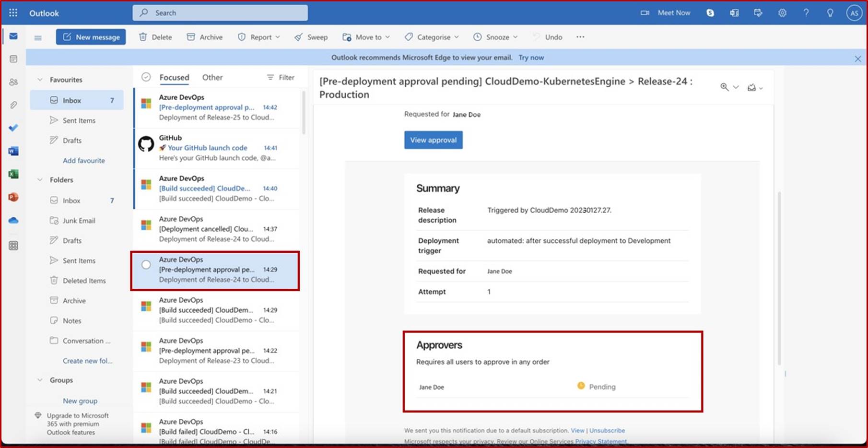Open the app launcher grid
Viewport: 868px width, 448px height.
[x=13, y=12]
